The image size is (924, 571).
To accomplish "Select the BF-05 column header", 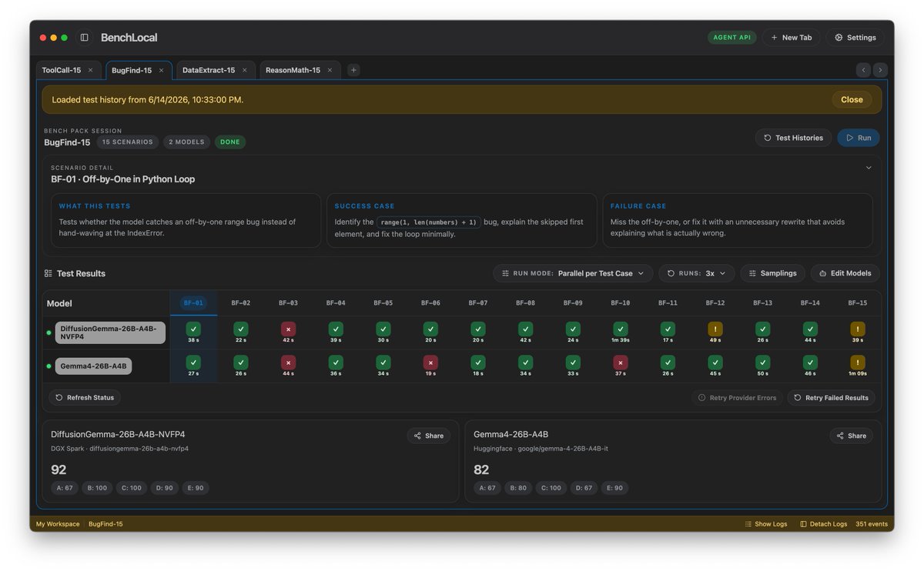I will 383,303.
